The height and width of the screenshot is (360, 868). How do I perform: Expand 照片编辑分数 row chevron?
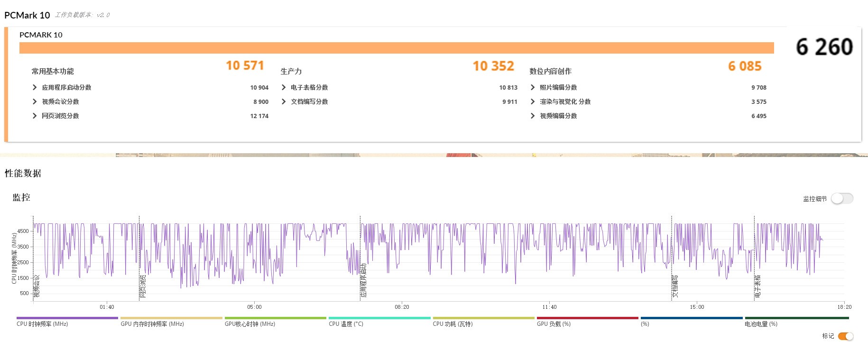[533, 87]
